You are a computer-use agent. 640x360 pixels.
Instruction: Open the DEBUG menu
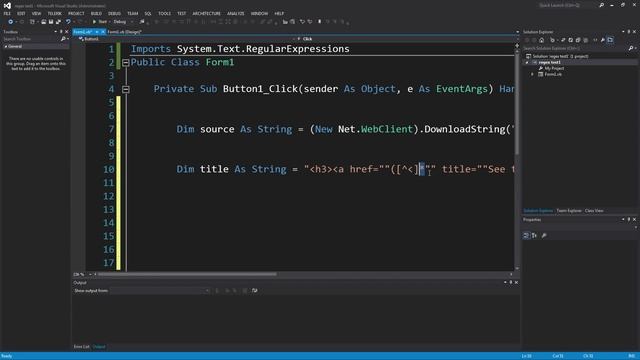[114, 13]
